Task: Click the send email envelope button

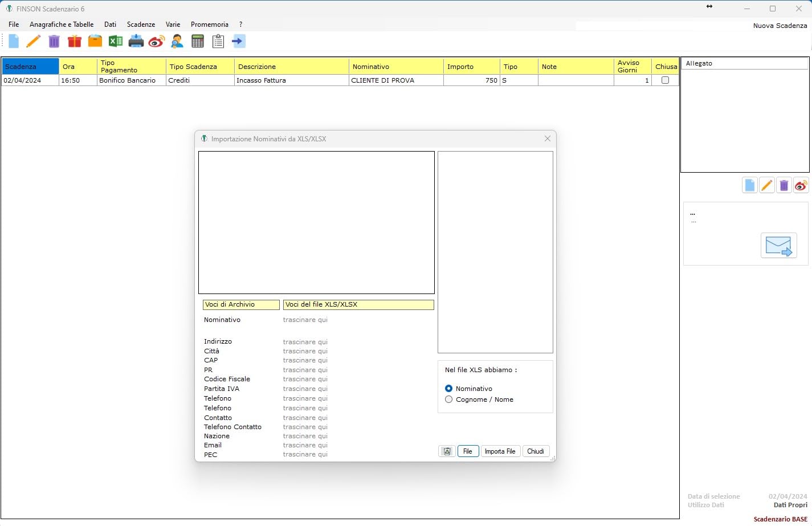Action: [x=779, y=246]
